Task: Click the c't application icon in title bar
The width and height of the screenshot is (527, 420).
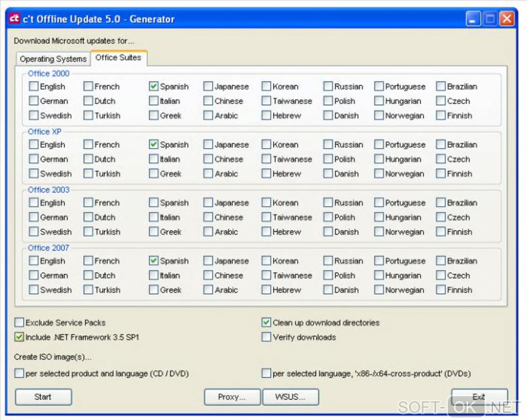Action: click(x=14, y=19)
